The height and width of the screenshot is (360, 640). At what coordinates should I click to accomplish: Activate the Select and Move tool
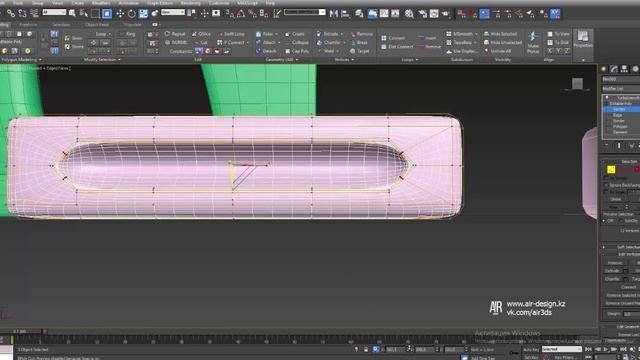pyautogui.click(x=120, y=13)
